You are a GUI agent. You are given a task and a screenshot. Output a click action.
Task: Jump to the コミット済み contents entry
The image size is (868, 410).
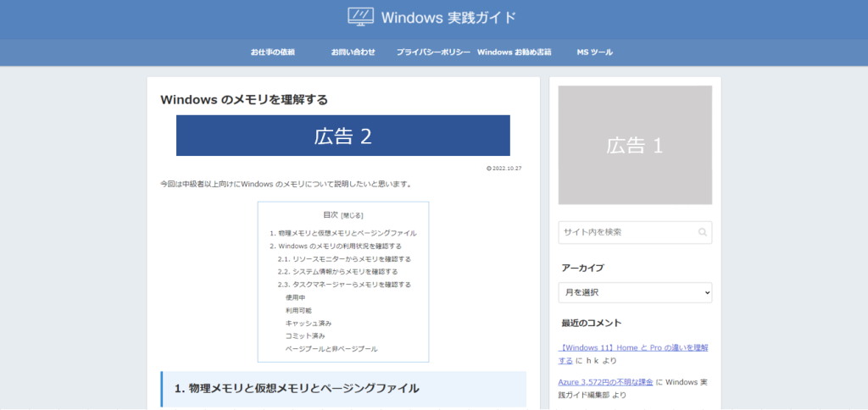[305, 335]
